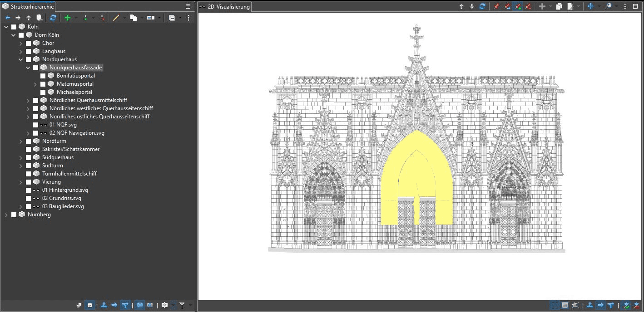Check the Bonifatiusportal checkbox
Screen dimensions: 644x312
(x=43, y=76)
